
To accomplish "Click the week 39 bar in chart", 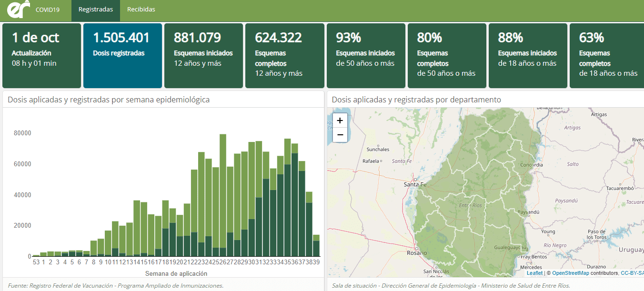I will tap(316, 245).
